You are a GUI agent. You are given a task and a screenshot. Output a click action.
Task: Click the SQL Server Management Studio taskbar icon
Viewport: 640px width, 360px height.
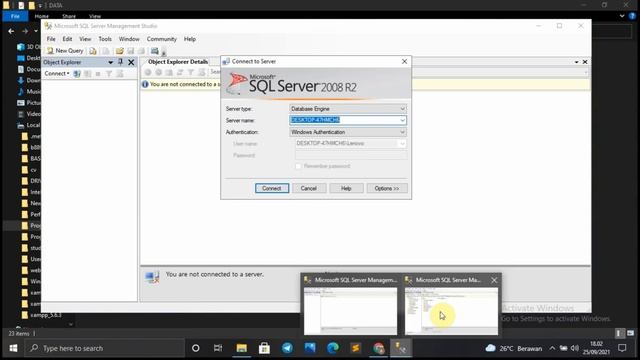click(x=401, y=348)
